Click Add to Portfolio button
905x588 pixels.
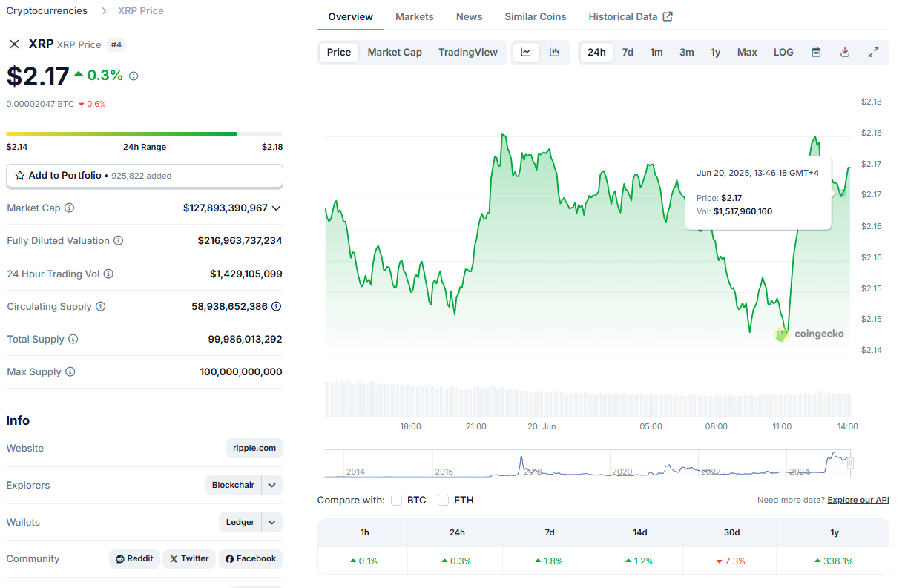pyautogui.click(x=145, y=176)
